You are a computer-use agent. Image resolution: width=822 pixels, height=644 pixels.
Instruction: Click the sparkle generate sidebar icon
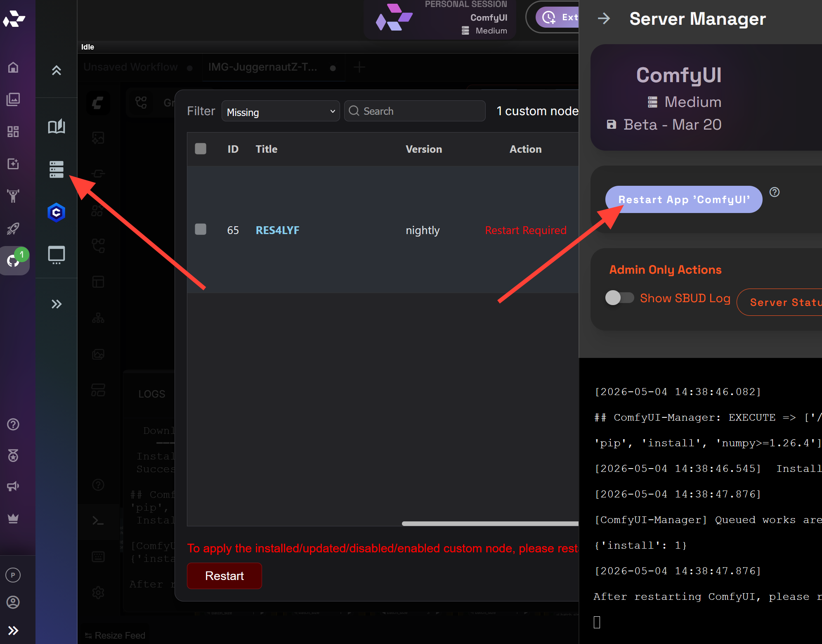(13, 163)
